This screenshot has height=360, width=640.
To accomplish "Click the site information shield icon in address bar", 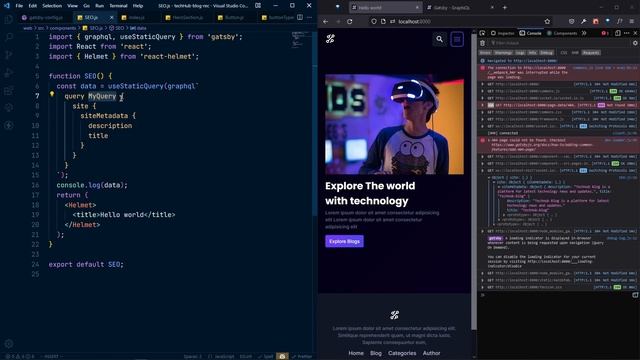I will [x=373, y=21].
